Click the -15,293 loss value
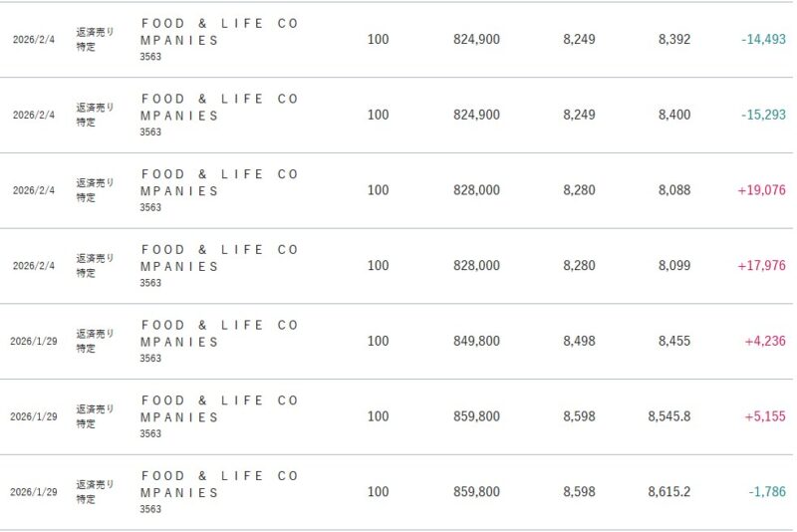Viewport: 797px width, 532px height. (763, 116)
